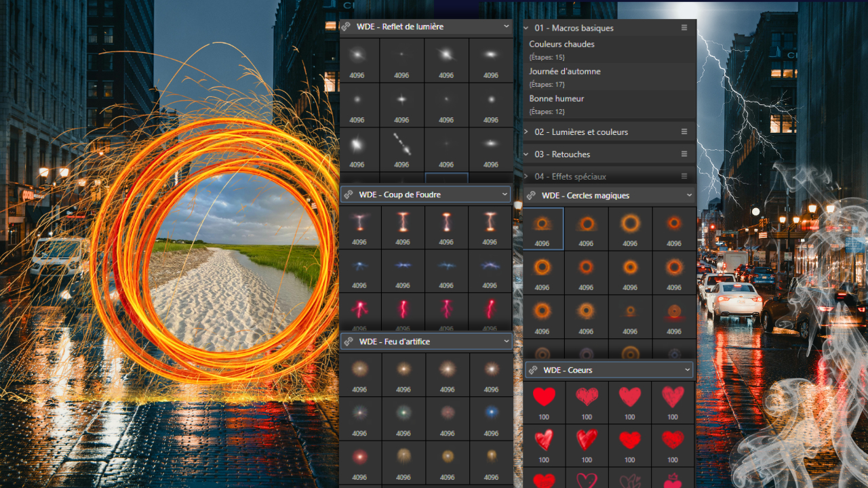Open hamburger menu for 01 - Macros basiques
Viewport: 868px width, 488px height.
[x=684, y=28]
